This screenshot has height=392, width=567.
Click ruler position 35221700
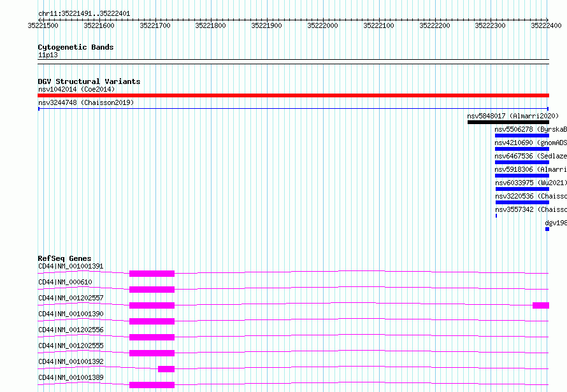[x=155, y=25]
